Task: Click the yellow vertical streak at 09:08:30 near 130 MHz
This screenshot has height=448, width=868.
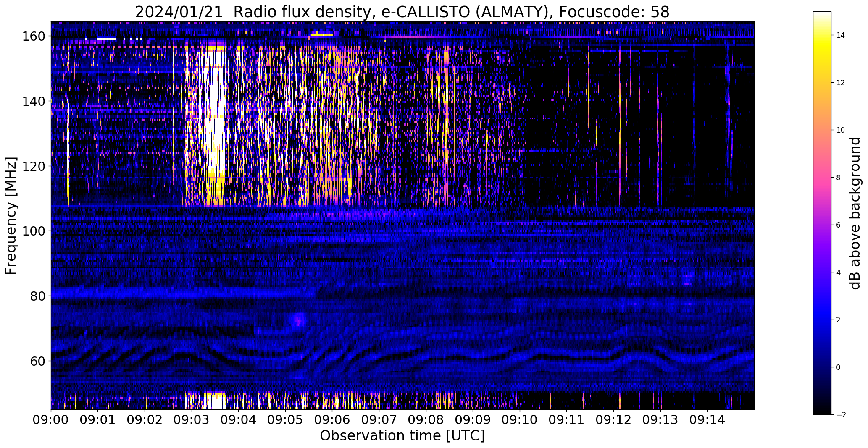Action: [x=446, y=134]
